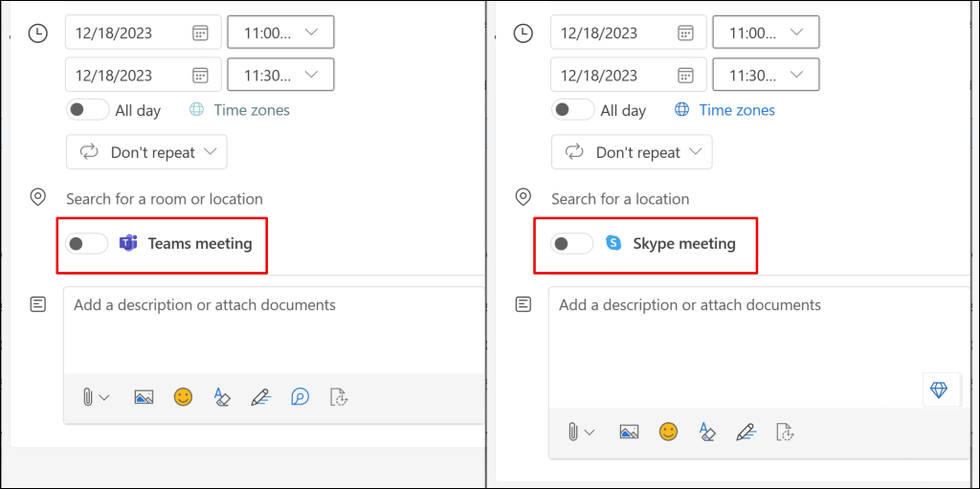Open emoji picker in right panel
Screen dimensions: 980x489
tap(668, 432)
